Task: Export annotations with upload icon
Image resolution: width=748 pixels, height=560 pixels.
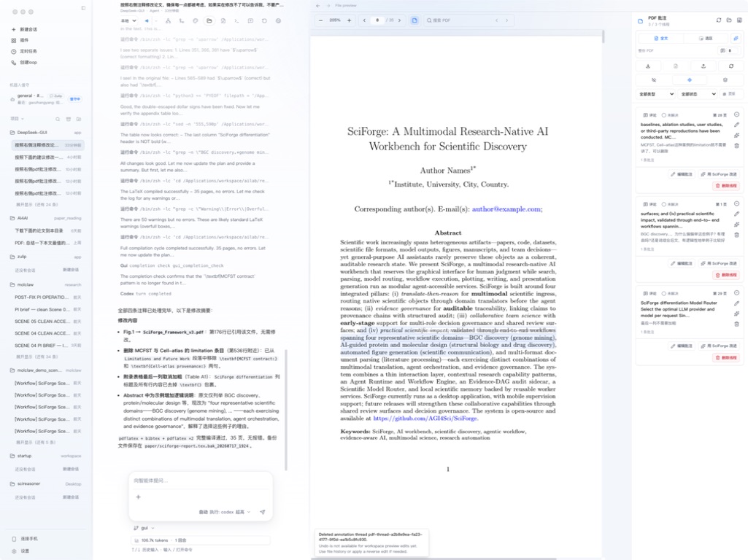Action: [x=703, y=66]
